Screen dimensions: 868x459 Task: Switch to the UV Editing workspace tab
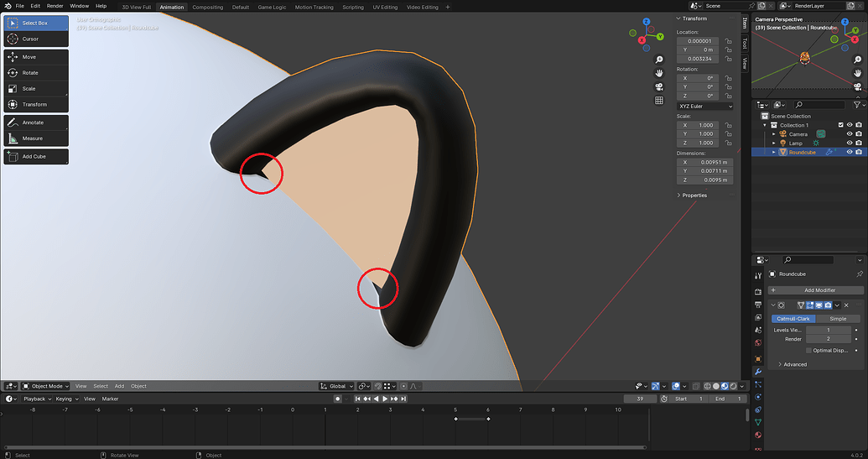(x=385, y=8)
